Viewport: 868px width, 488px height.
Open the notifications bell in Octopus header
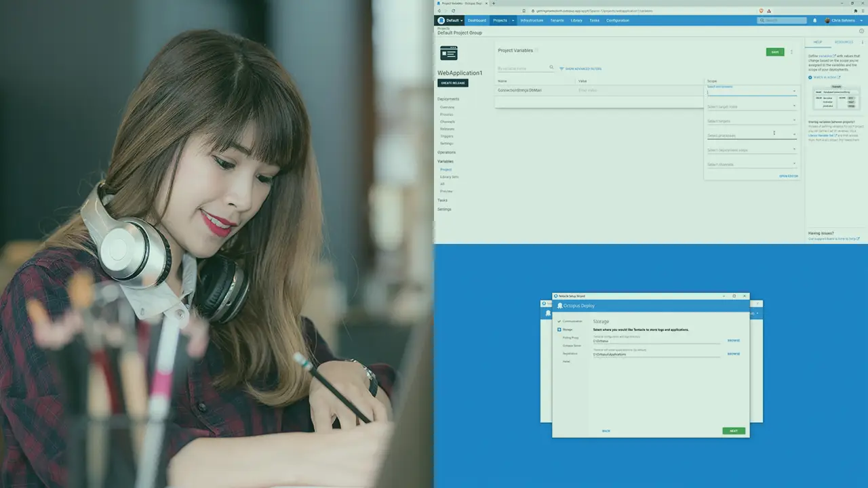coord(814,20)
